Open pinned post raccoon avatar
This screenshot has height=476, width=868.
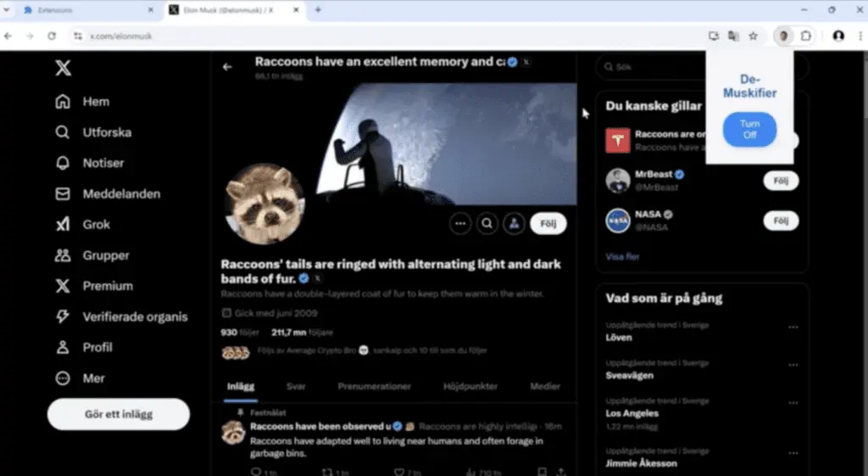[233, 433]
